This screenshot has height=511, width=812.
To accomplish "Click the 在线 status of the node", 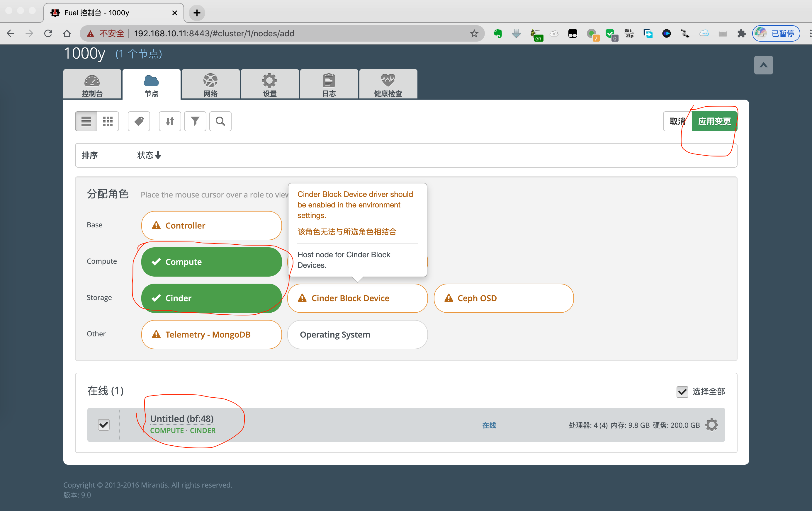I will [x=489, y=425].
